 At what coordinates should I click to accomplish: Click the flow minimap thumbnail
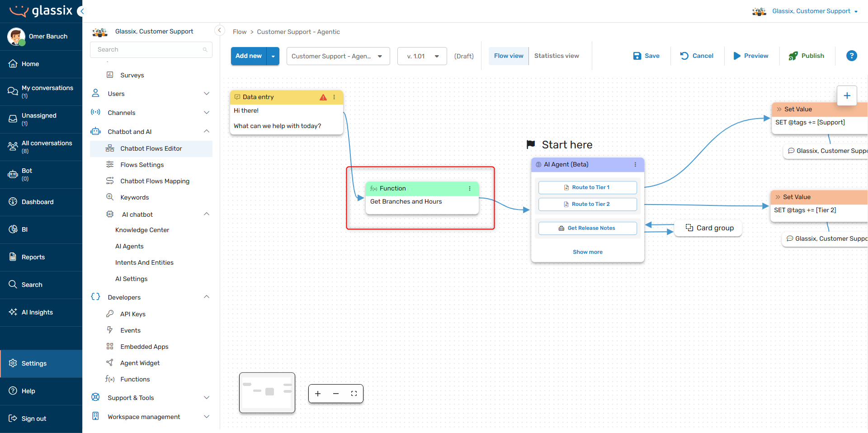pos(267,393)
